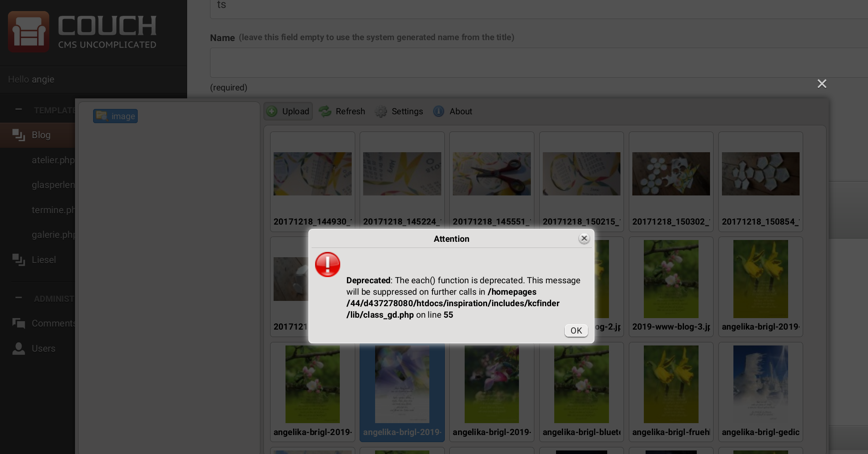Select thumbnail 20171218_150302
The width and height of the screenshot is (868, 454).
671,182
